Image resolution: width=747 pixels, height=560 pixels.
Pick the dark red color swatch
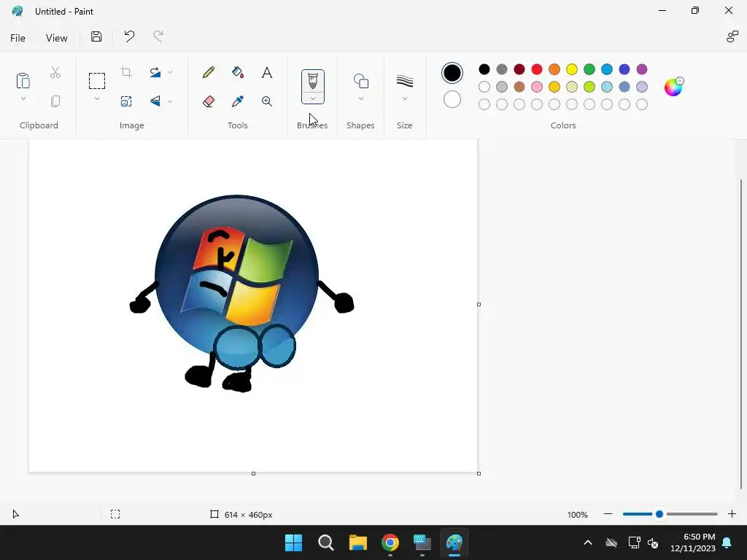pos(519,69)
